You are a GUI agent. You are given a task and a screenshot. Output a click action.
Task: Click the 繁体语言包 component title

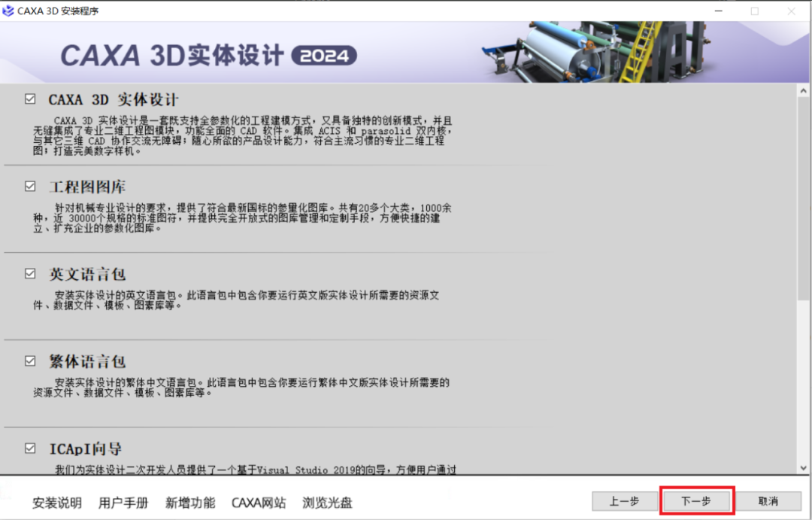point(87,361)
